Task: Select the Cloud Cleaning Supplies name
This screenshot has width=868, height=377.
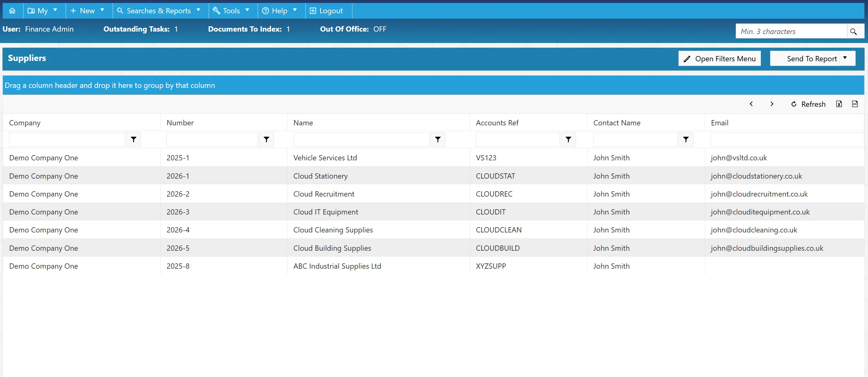Action: (333, 230)
